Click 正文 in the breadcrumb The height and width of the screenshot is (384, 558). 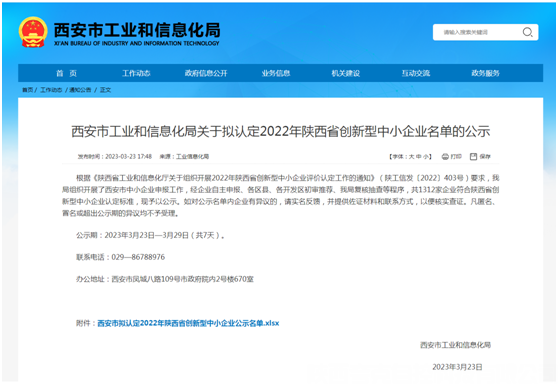105,90
